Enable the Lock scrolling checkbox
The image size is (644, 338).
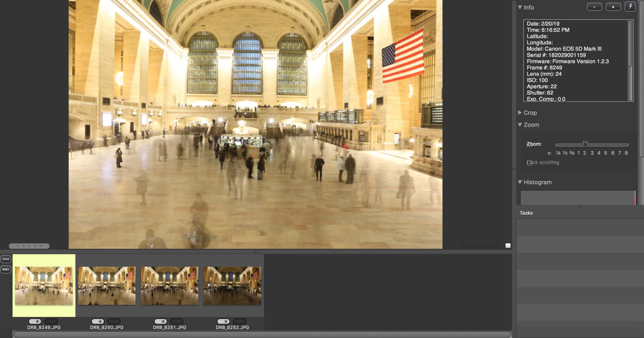pyautogui.click(x=529, y=163)
